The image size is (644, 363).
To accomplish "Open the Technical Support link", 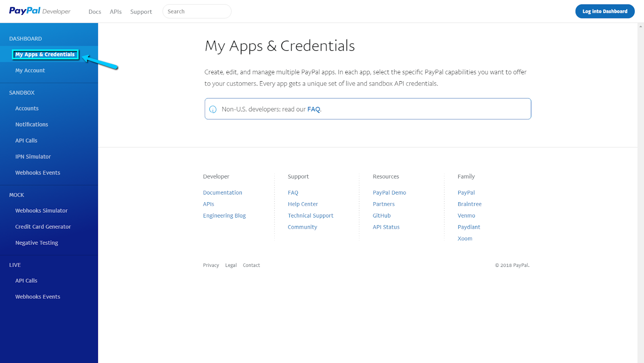I will click(x=310, y=216).
